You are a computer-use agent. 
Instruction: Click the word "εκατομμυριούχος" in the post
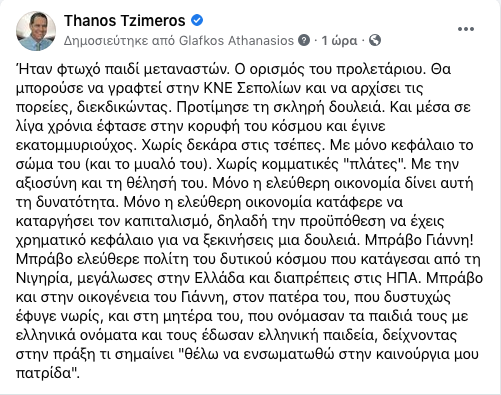tap(76, 145)
